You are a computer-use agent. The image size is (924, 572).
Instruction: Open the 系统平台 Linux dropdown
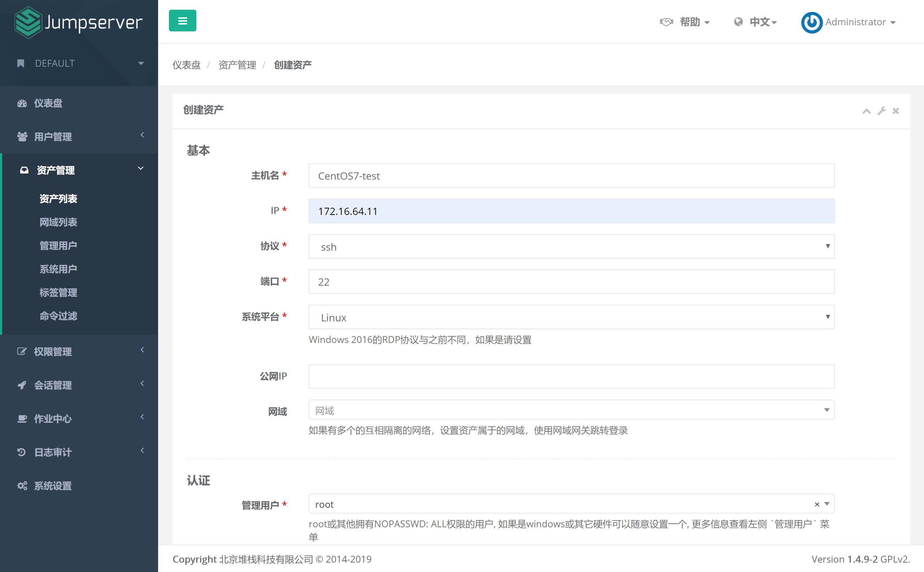click(x=572, y=317)
